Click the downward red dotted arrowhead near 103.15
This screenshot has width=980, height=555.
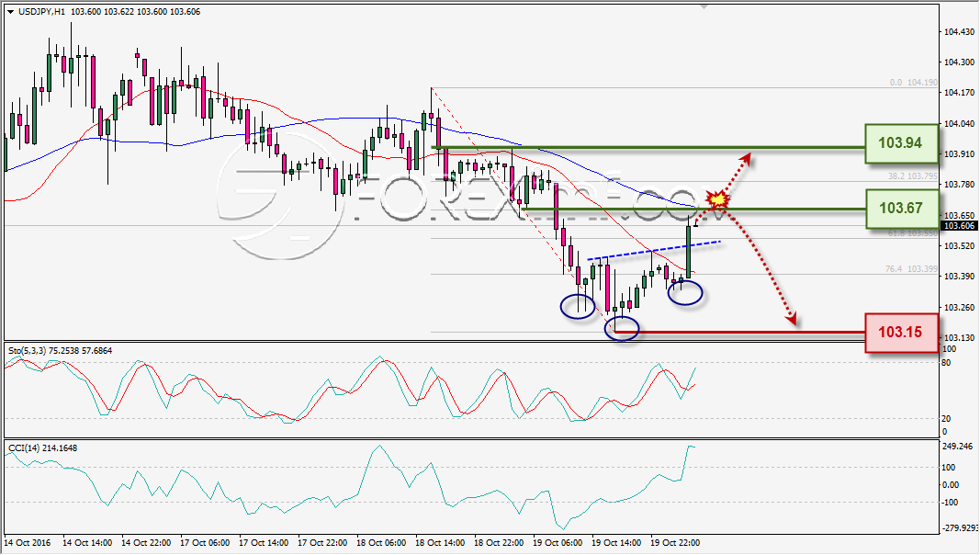[791, 319]
